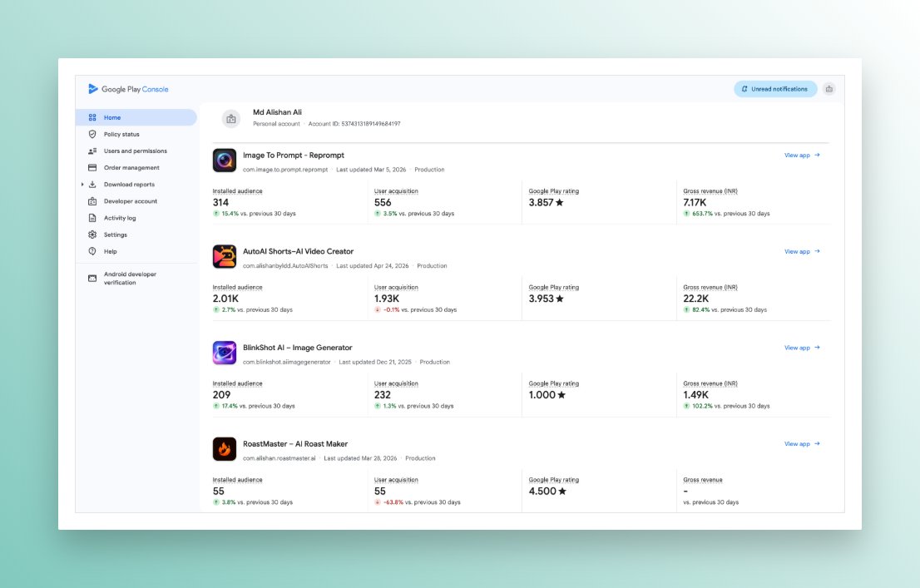Click Gross revenue value 1.49K

click(696, 395)
